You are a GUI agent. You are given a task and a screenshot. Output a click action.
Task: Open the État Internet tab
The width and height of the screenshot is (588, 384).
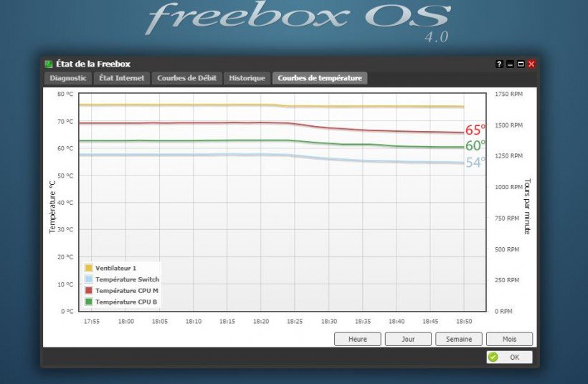[121, 78]
